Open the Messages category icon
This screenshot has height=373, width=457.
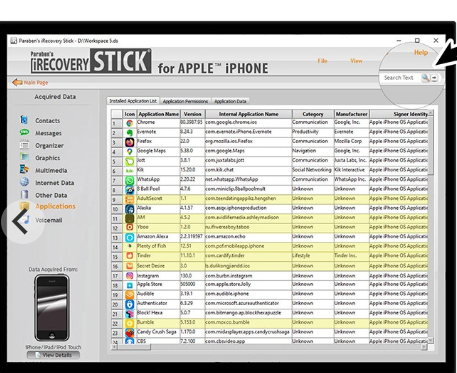24,133
